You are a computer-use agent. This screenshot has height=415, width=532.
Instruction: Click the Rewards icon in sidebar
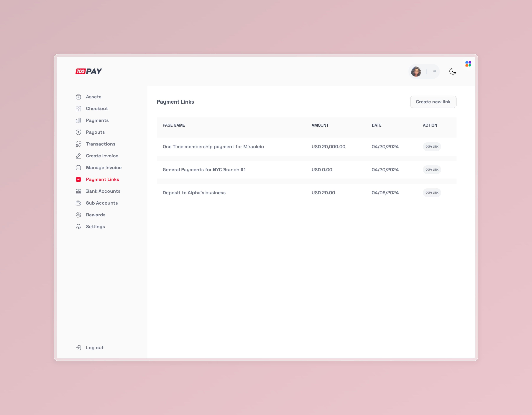click(78, 214)
